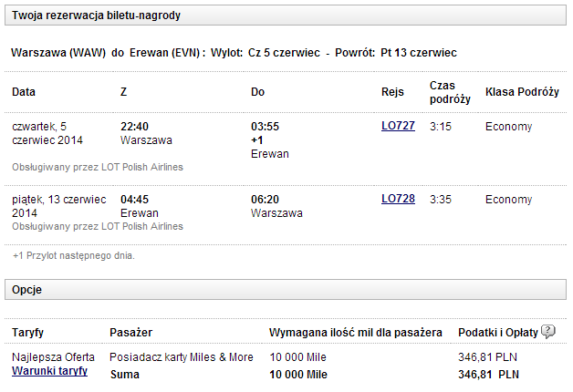Click the Data column header

pyautogui.click(x=25, y=92)
